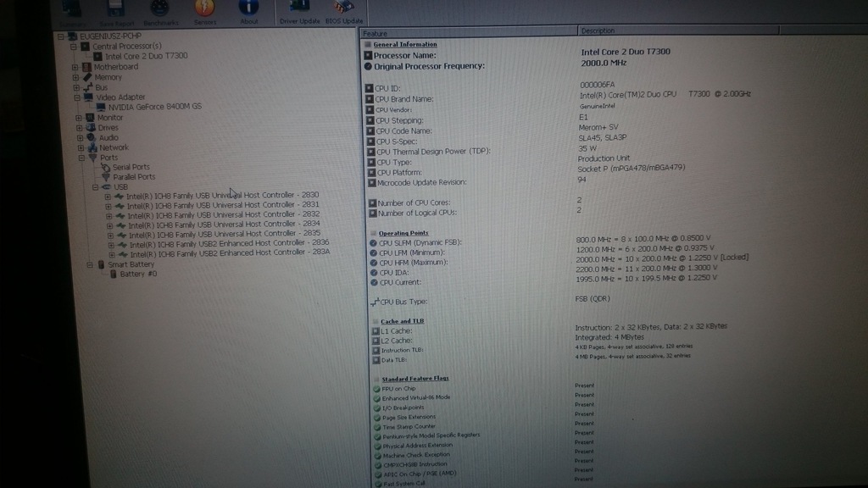Select the CPU Brand Name row
Screen dimensions: 868x488
(x=559, y=97)
